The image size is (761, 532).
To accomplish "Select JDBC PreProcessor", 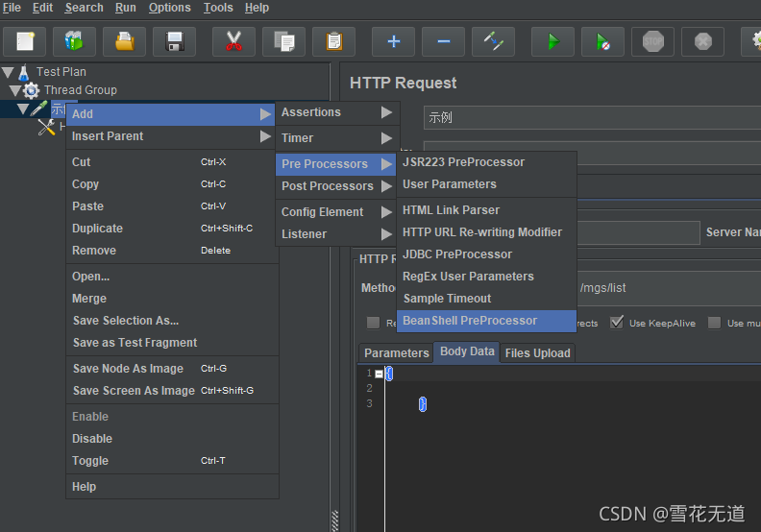I will [x=486, y=254].
